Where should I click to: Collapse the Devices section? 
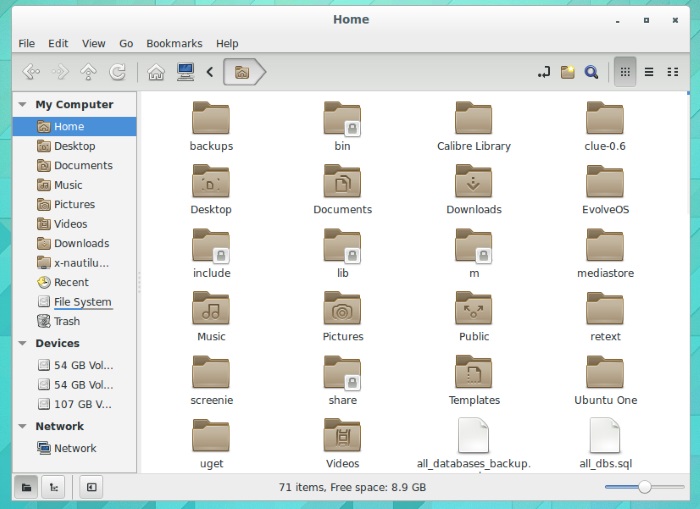click(x=22, y=343)
